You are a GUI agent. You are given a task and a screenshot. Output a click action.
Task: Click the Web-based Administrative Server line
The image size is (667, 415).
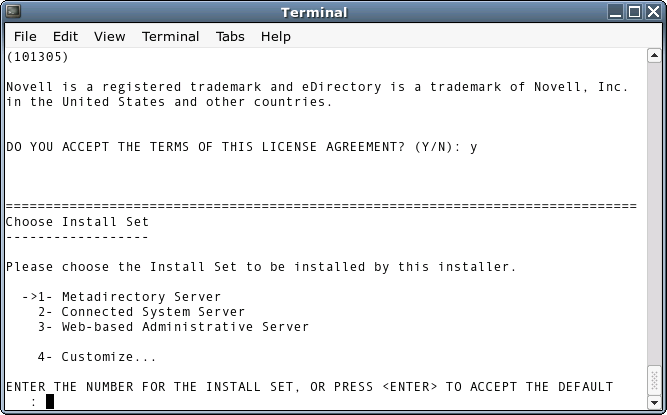(x=185, y=327)
